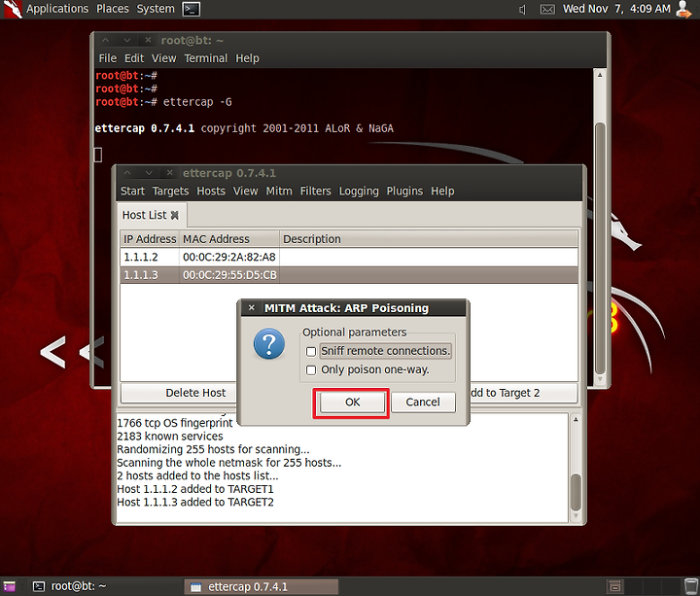700x596 pixels.
Task: Close the Host List tab with X icon
Action: pos(175,215)
